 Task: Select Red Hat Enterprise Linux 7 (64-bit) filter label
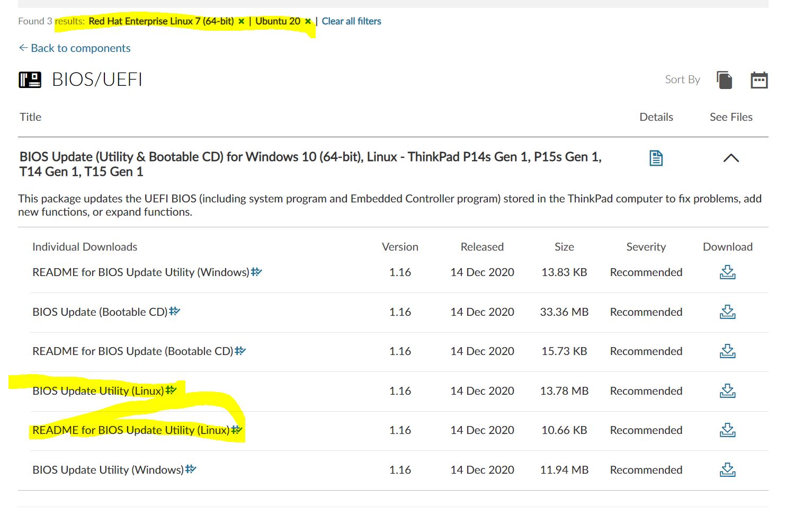coord(161,21)
